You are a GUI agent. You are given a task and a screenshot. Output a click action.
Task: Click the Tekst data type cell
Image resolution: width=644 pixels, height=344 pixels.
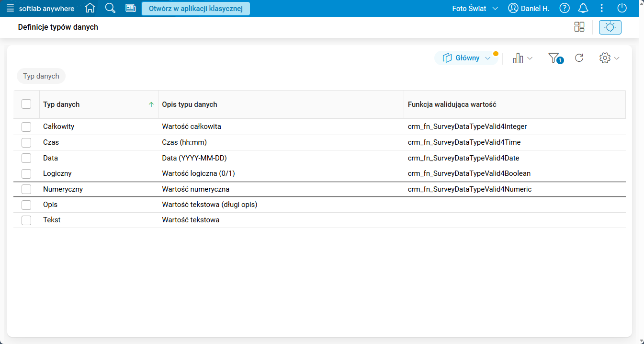pos(99,220)
